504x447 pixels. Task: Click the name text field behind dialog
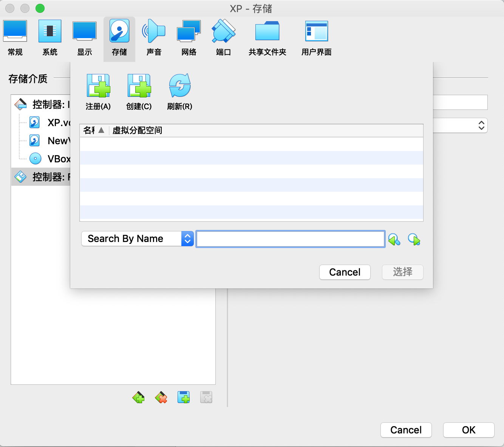(460, 102)
